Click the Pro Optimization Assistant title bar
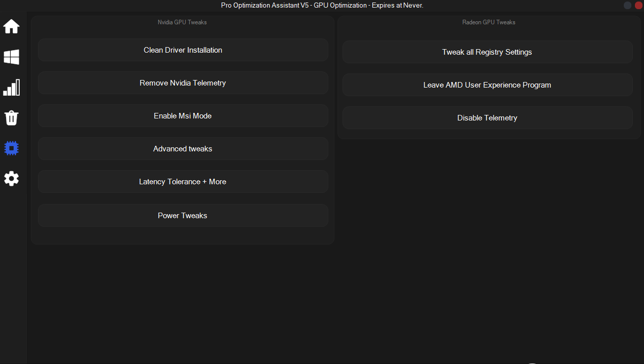The height and width of the screenshot is (364, 644). 322,5
